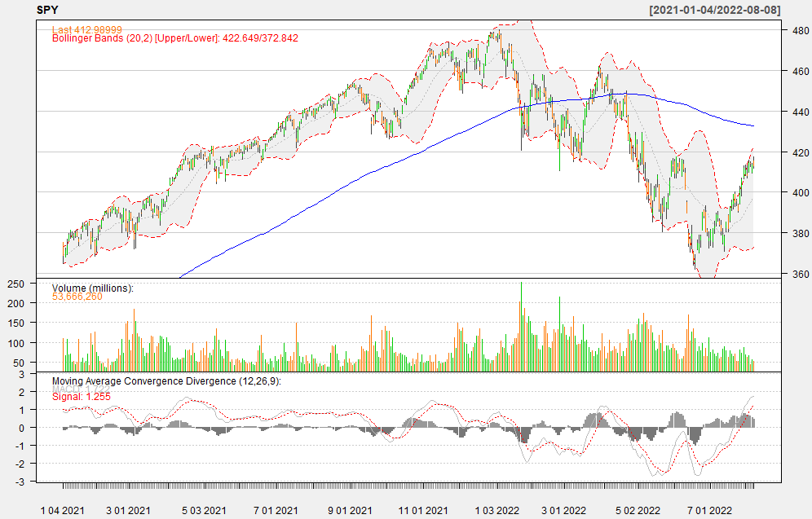Click the tallest green volume bar
The height and width of the screenshot is (519, 812).
pyautogui.click(x=521, y=327)
